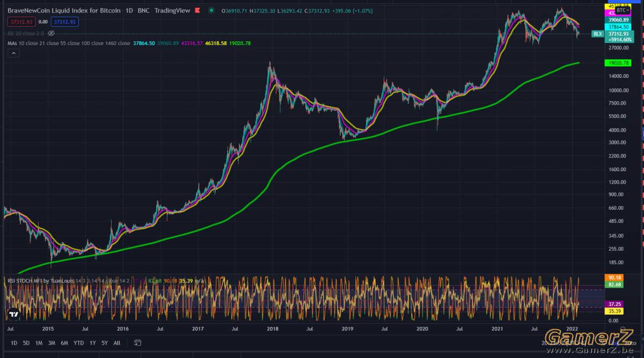The height and width of the screenshot is (358, 644).
Task: Show the All time range
Action: (x=116, y=342)
